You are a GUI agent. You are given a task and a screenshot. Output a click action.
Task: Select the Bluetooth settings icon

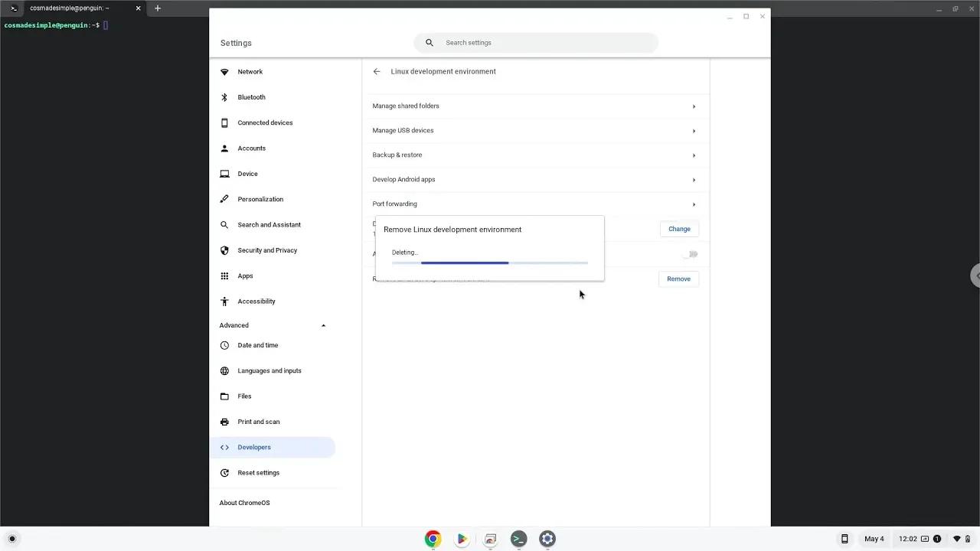pos(224,97)
